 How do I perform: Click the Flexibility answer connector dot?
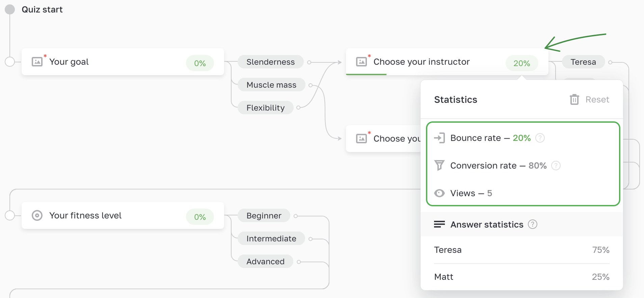298,108
